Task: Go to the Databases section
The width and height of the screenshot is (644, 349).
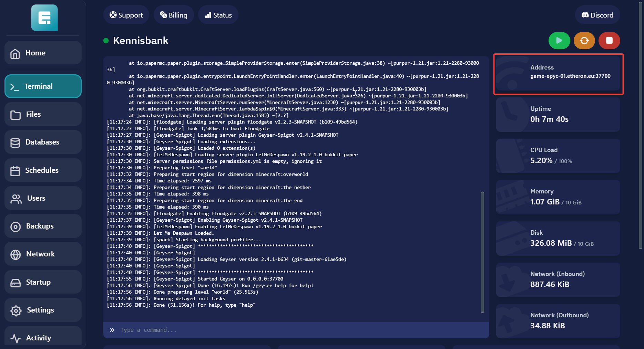Action: 43,142
